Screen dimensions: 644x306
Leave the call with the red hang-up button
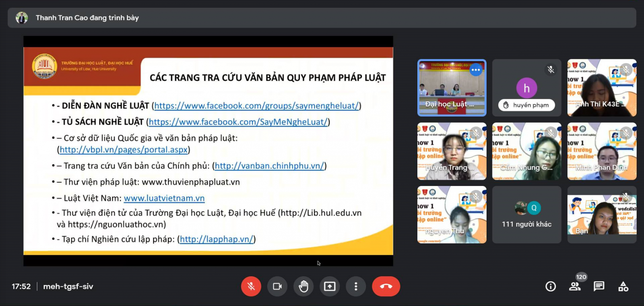(x=386, y=286)
